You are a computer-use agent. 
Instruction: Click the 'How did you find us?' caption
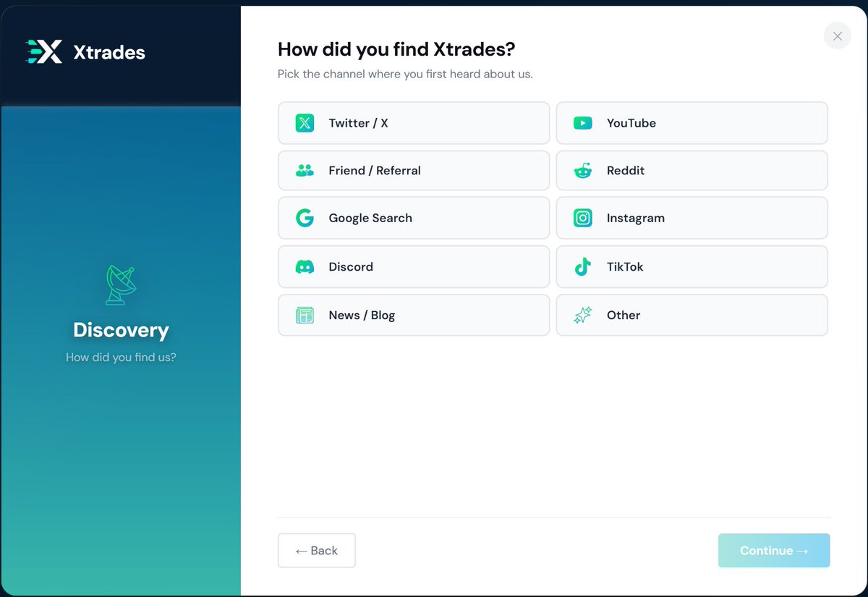click(121, 357)
